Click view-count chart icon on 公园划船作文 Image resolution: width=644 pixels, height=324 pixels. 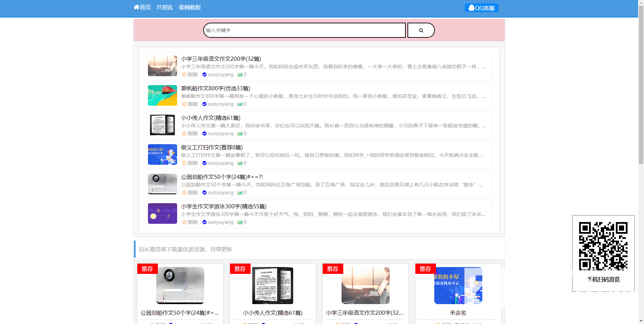(240, 193)
